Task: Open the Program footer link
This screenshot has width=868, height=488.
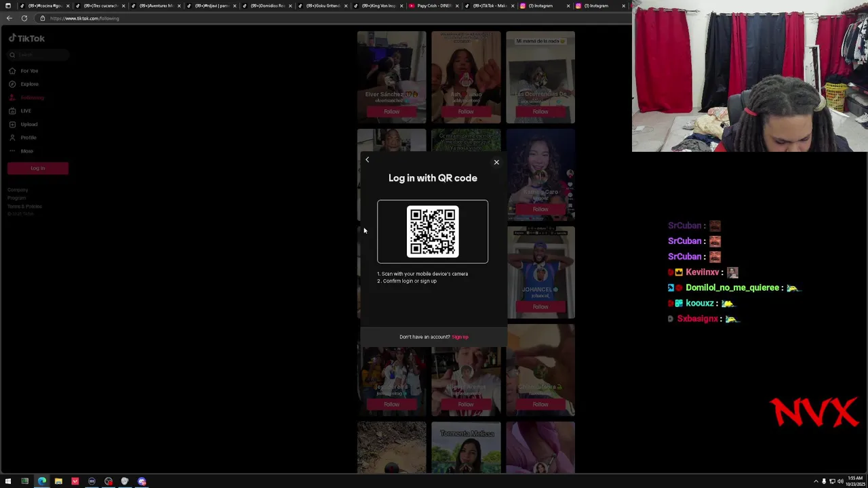Action: pyautogui.click(x=16, y=198)
